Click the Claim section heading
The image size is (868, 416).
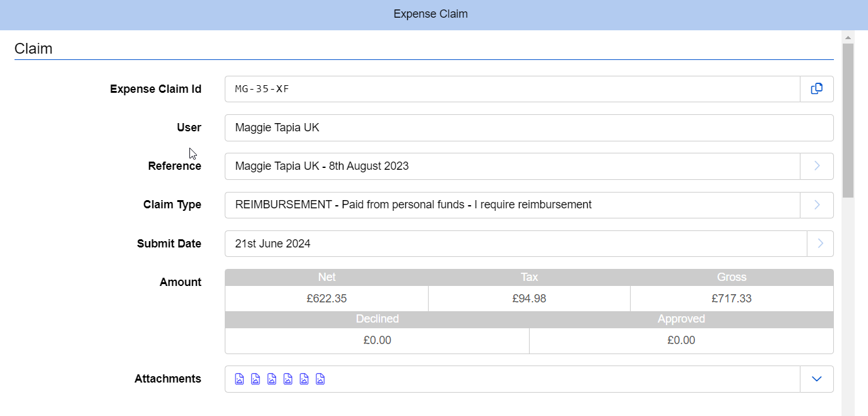click(x=33, y=49)
